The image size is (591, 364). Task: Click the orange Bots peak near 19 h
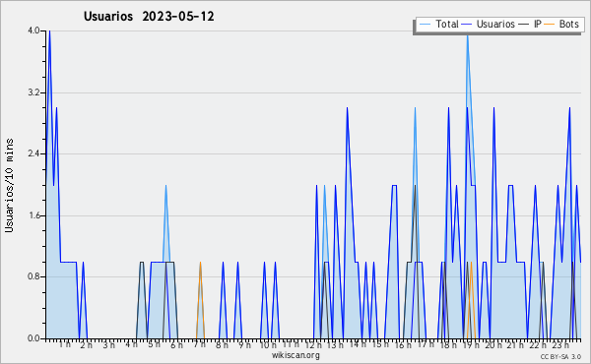[x=471, y=263]
